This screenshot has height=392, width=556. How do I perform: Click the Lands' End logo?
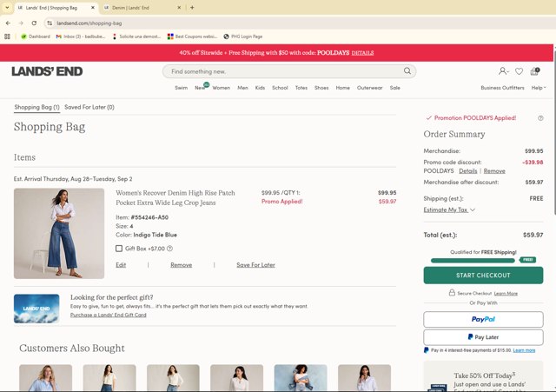47,71
